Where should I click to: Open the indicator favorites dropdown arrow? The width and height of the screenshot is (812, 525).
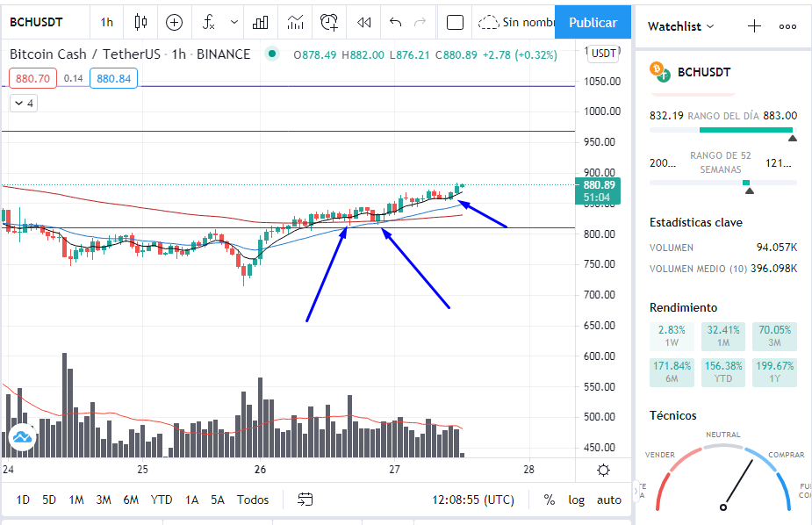(234, 22)
